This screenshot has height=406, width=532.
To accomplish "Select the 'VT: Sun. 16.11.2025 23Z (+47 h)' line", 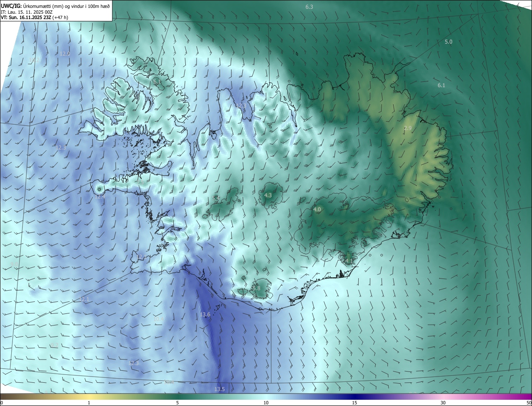I will tap(34, 17).
